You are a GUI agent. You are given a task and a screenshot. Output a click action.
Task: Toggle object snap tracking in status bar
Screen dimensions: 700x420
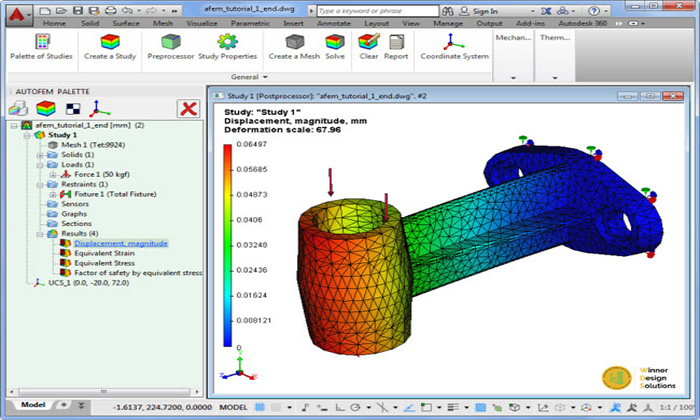[409, 407]
